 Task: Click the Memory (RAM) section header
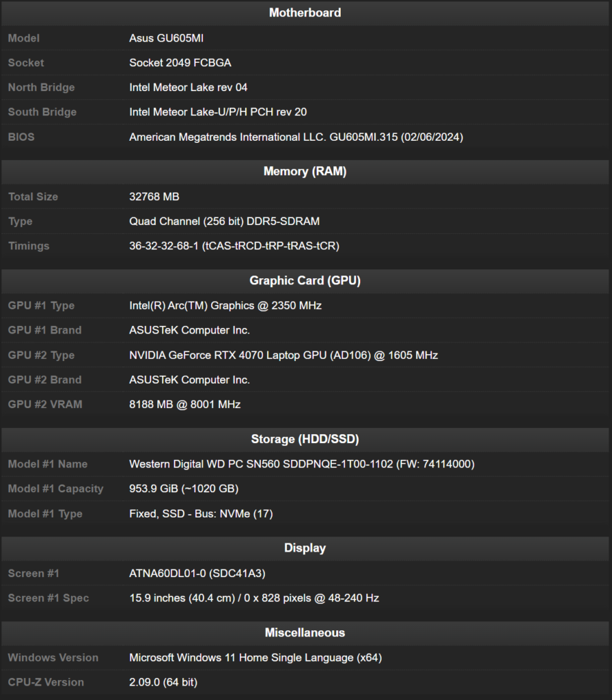(x=305, y=172)
